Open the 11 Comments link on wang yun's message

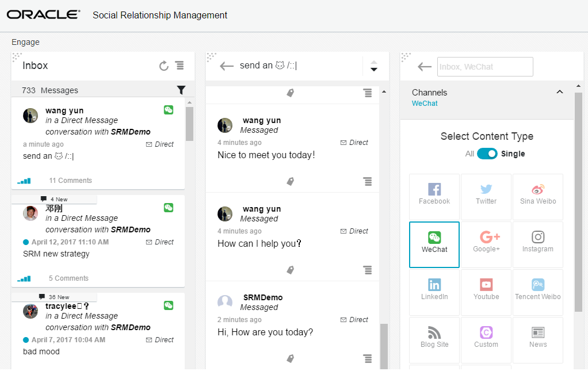pos(70,180)
